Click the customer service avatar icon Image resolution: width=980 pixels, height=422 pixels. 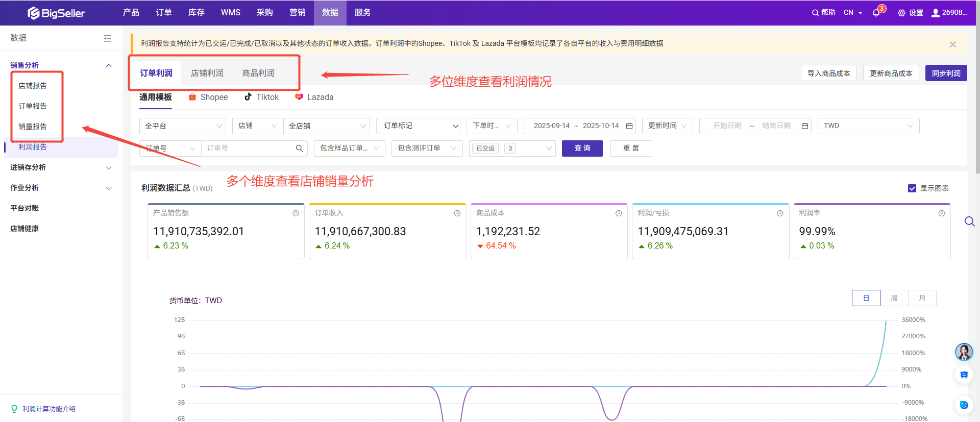pyautogui.click(x=964, y=352)
